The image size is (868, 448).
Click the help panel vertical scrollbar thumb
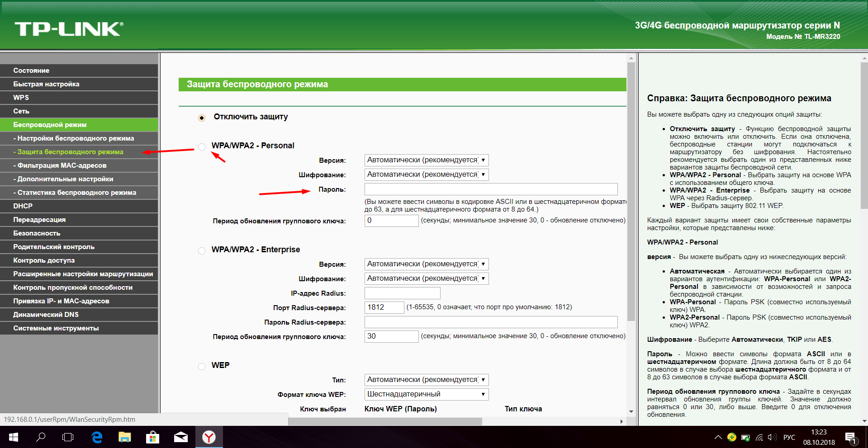(x=864, y=136)
